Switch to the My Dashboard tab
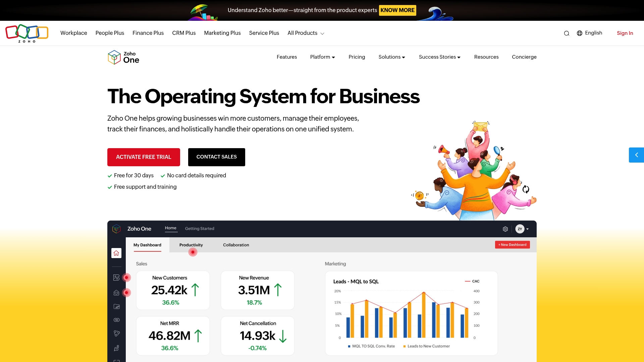 click(x=147, y=245)
